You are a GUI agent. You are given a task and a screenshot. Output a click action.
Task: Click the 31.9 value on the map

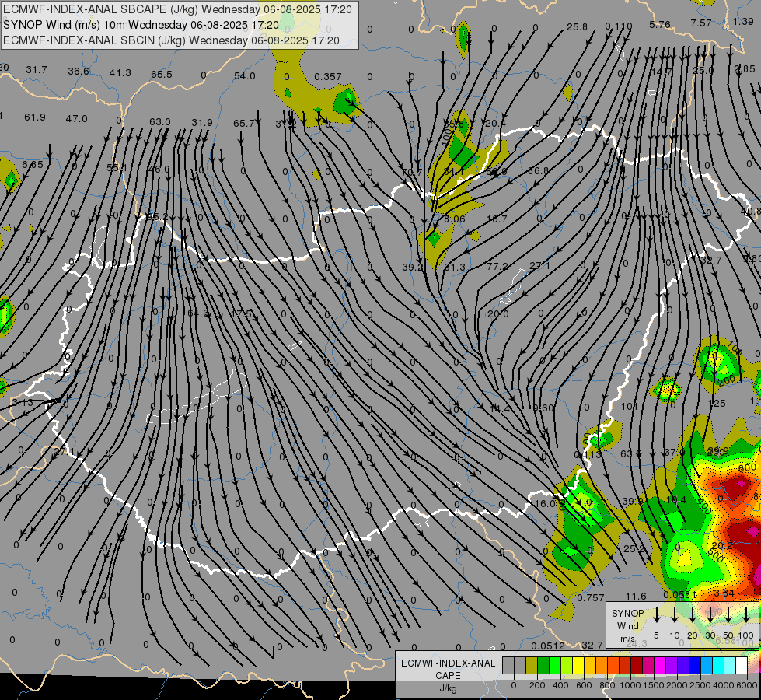pyautogui.click(x=202, y=123)
